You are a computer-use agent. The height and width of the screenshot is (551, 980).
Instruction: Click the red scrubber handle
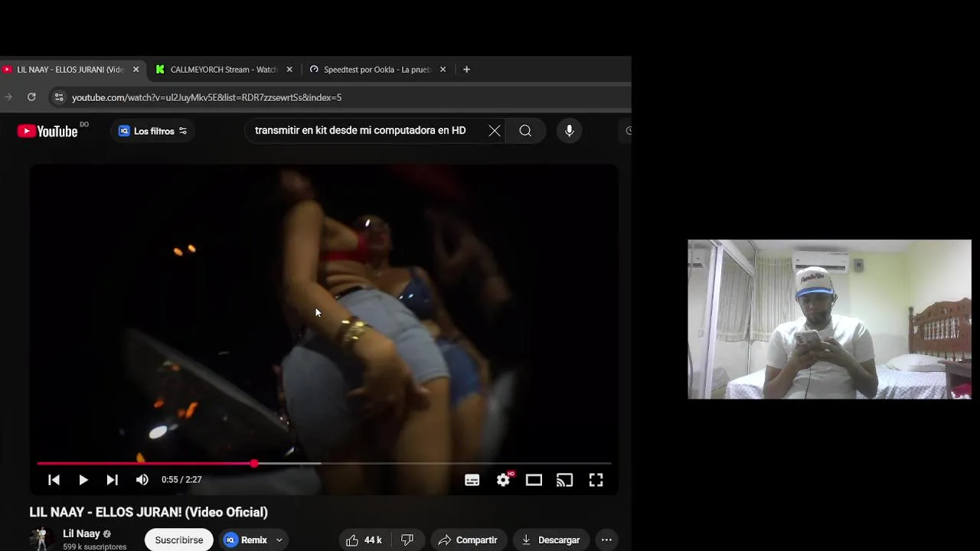pos(254,464)
